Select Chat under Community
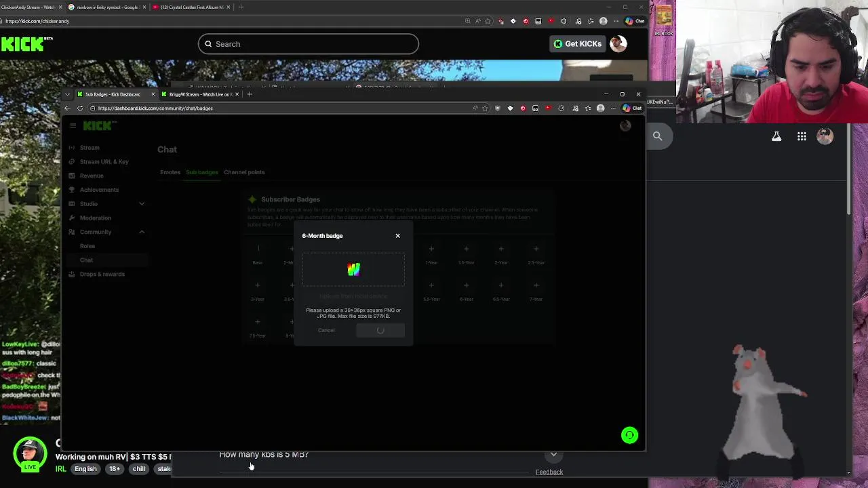 pos(86,260)
